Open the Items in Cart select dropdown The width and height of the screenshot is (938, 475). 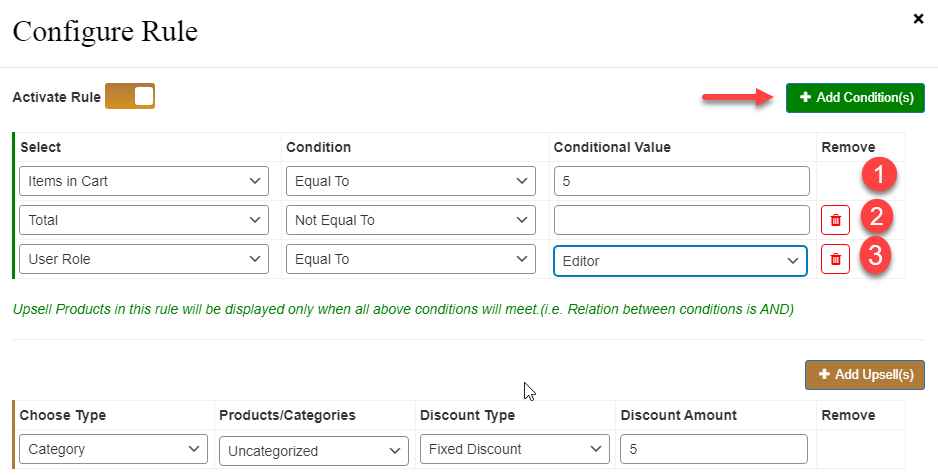point(144,181)
